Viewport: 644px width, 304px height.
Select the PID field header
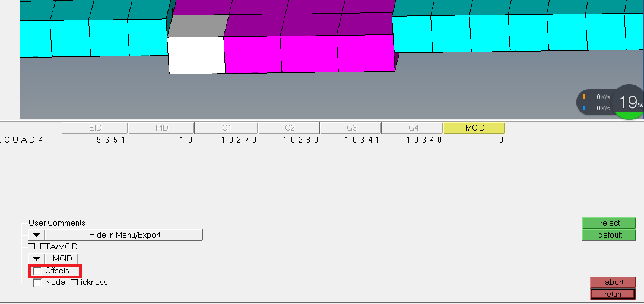(x=161, y=128)
